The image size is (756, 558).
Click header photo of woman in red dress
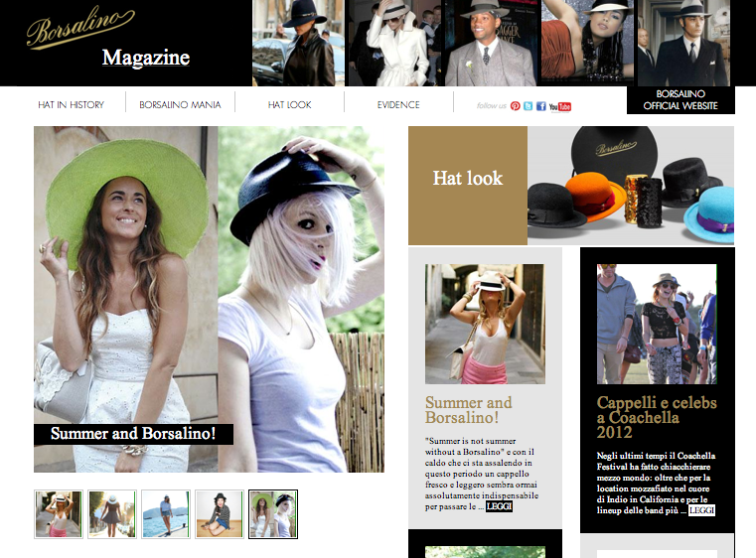pos(588,43)
